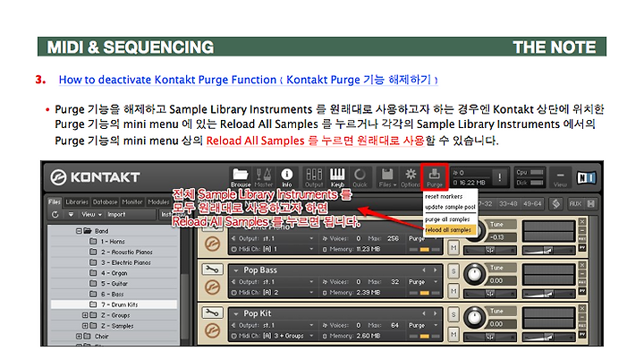644x351 pixels.
Task: Toggle the PV button on Pop Kit
Action: [x=582, y=335]
